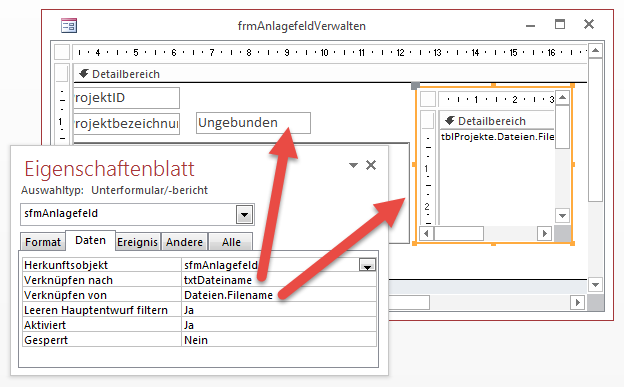624x387 pixels.
Task: Click the main form scroll up arrow
Action: click(x=595, y=51)
